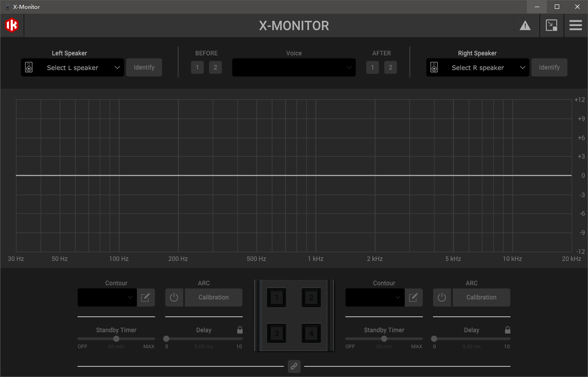
Task: Open the hamburger menu
Action: coord(576,25)
